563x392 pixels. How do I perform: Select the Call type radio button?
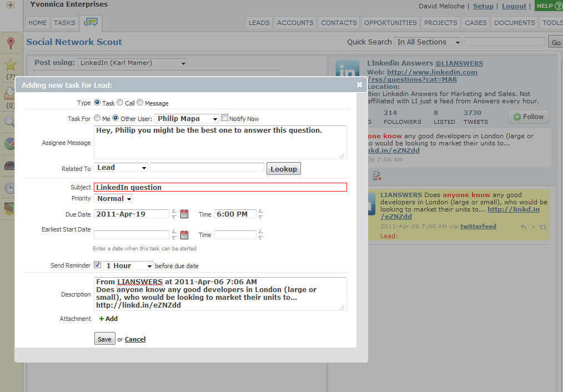click(120, 102)
